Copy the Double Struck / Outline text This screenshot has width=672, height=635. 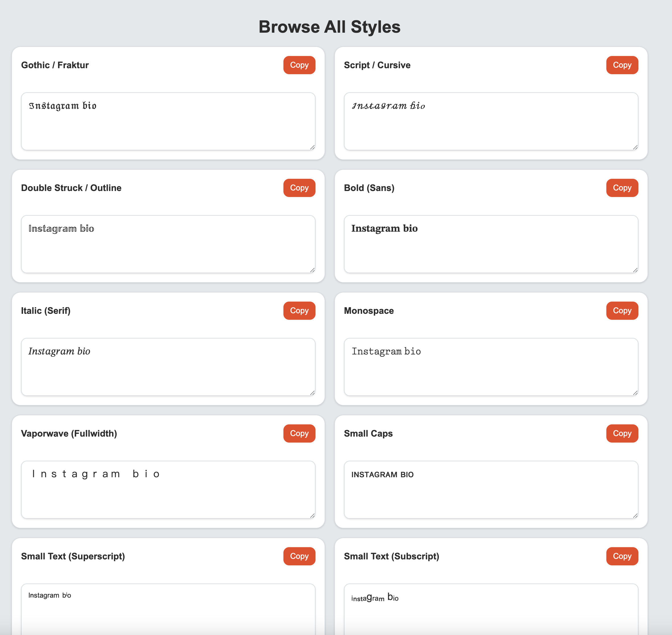pos(299,188)
